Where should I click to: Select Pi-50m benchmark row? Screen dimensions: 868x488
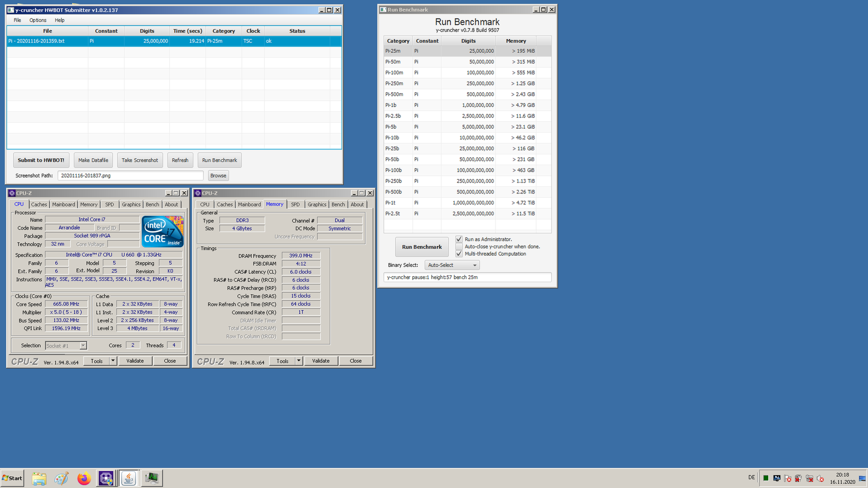pyautogui.click(x=467, y=62)
